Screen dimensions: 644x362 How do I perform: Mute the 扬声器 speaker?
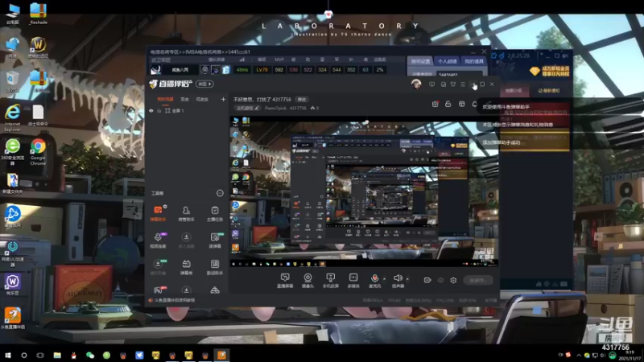pos(397,280)
